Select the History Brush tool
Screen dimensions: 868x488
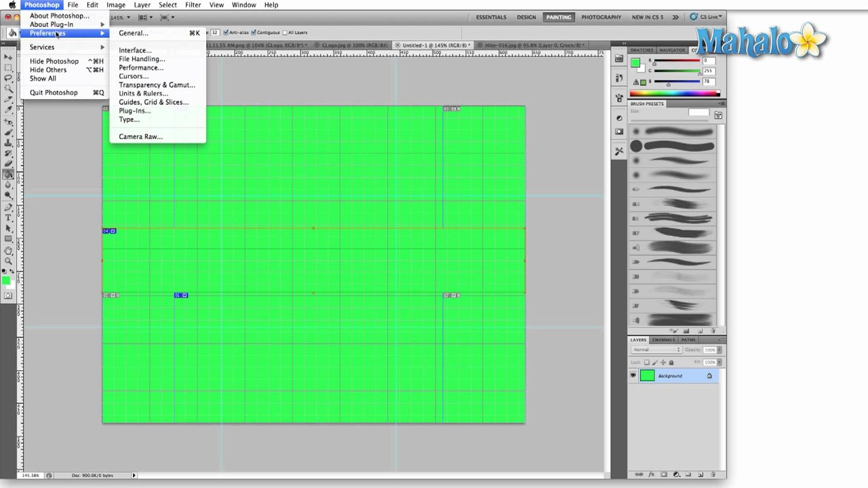click(9, 154)
